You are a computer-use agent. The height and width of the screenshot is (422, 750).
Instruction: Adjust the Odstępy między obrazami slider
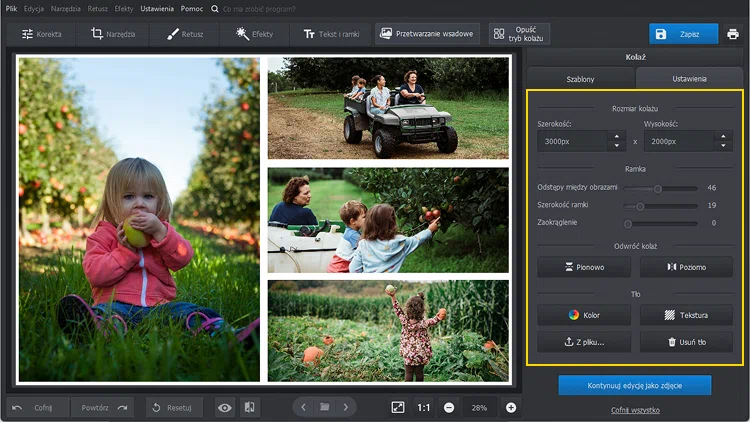[658, 188]
